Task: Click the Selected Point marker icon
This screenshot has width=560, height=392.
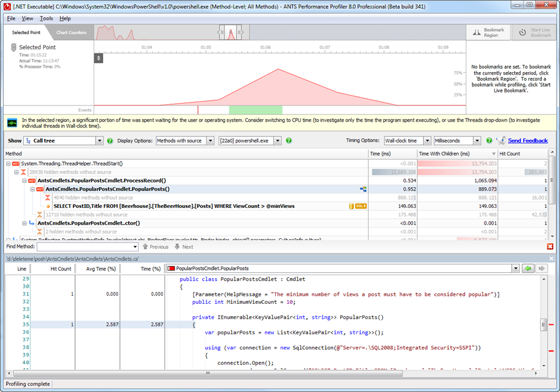Action: (14, 47)
